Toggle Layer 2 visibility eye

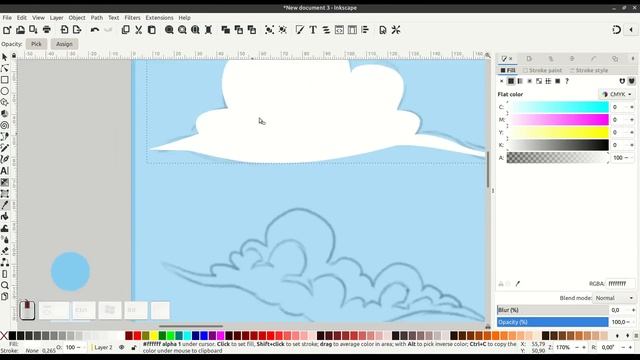coord(122,347)
